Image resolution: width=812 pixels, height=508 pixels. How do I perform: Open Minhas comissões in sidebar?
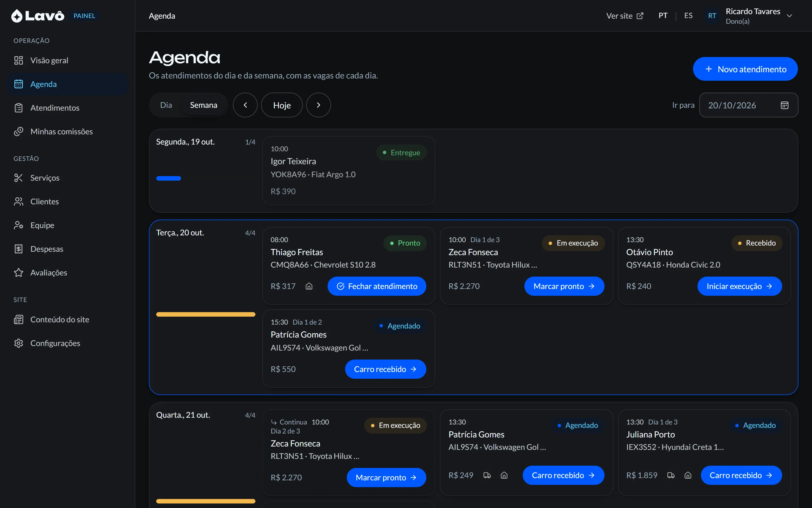click(67, 131)
